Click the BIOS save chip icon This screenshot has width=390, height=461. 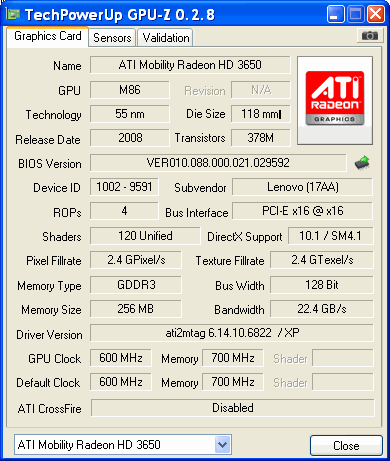pyautogui.click(x=362, y=163)
